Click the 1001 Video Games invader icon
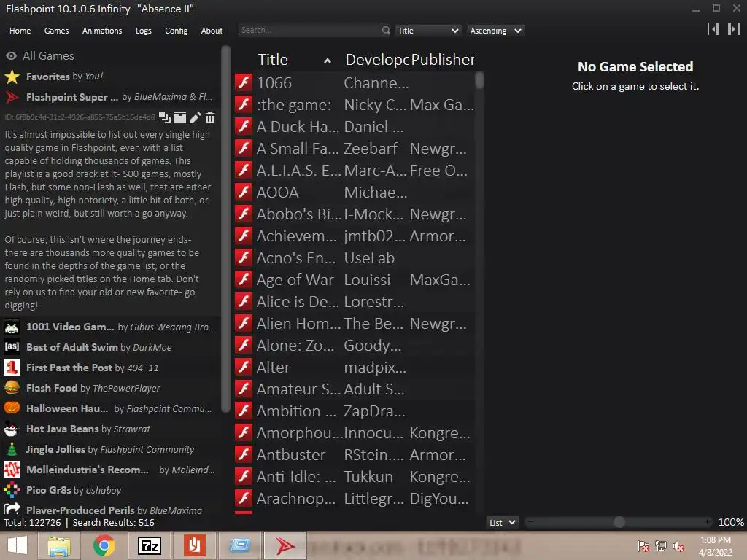Viewport: 747px width, 560px height. coord(12,327)
